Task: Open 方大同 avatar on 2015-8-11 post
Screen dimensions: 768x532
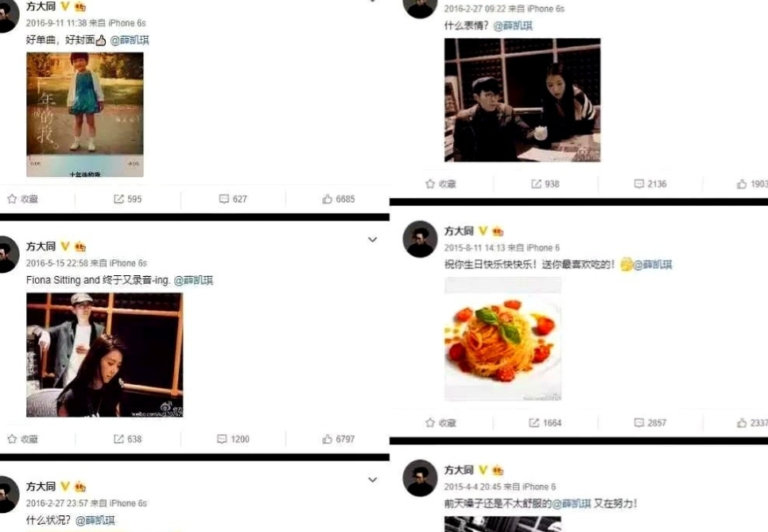Action: click(420, 239)
